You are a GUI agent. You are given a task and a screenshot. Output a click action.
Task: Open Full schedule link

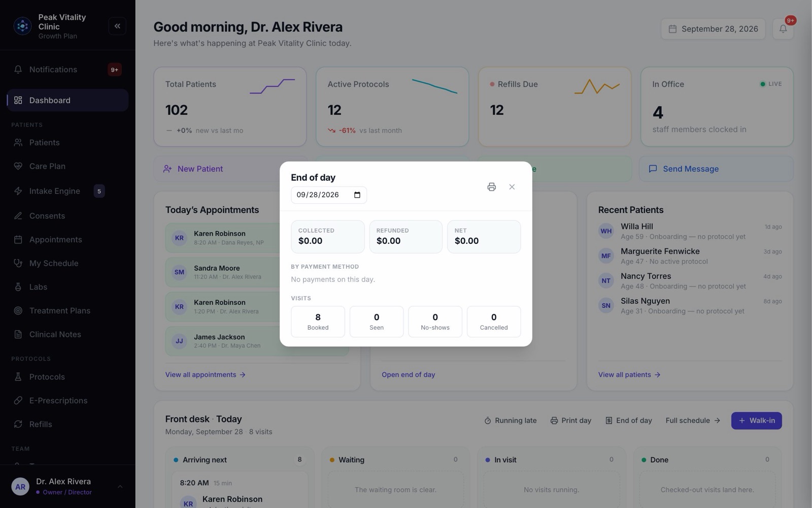693,421
